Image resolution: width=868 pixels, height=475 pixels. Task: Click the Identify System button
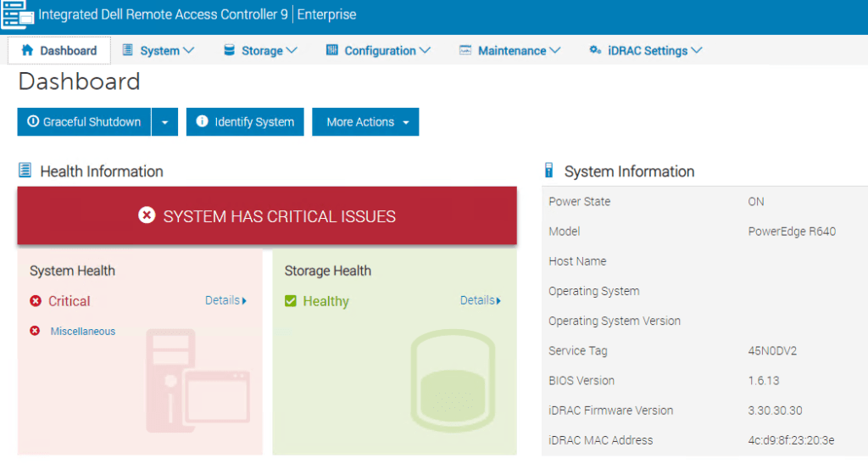pos(245,122)
